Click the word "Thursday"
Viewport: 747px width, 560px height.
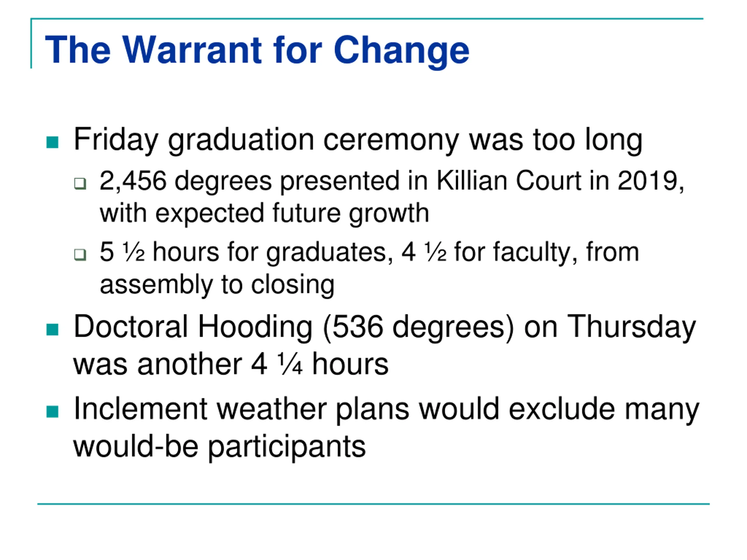click(x=631, y=327)
